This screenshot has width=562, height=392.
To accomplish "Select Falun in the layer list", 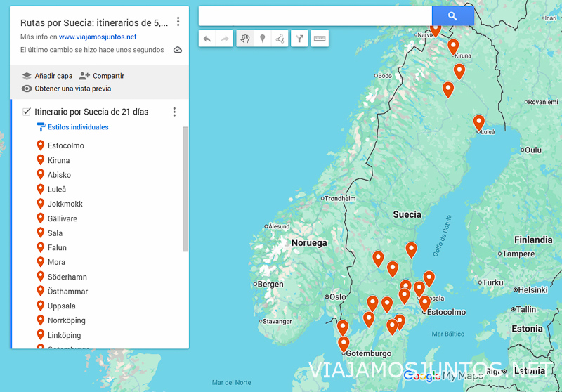I will (x=57, y=247).
